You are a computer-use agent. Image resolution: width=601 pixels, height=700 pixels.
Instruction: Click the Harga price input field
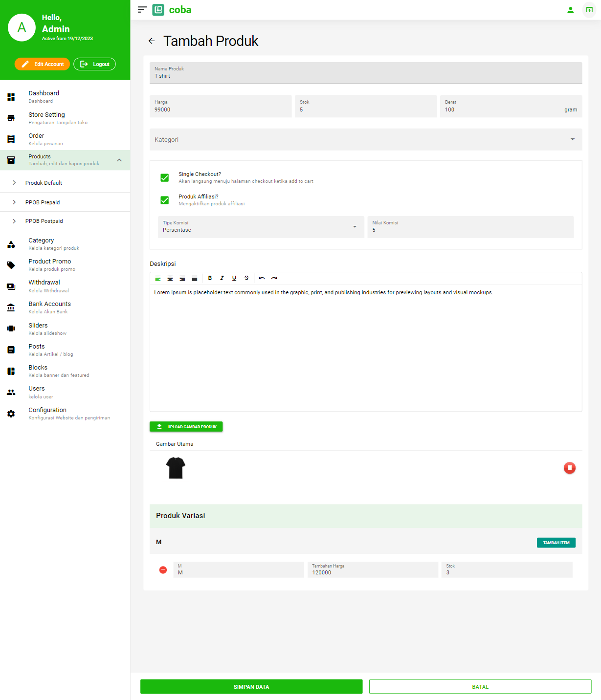221,107
